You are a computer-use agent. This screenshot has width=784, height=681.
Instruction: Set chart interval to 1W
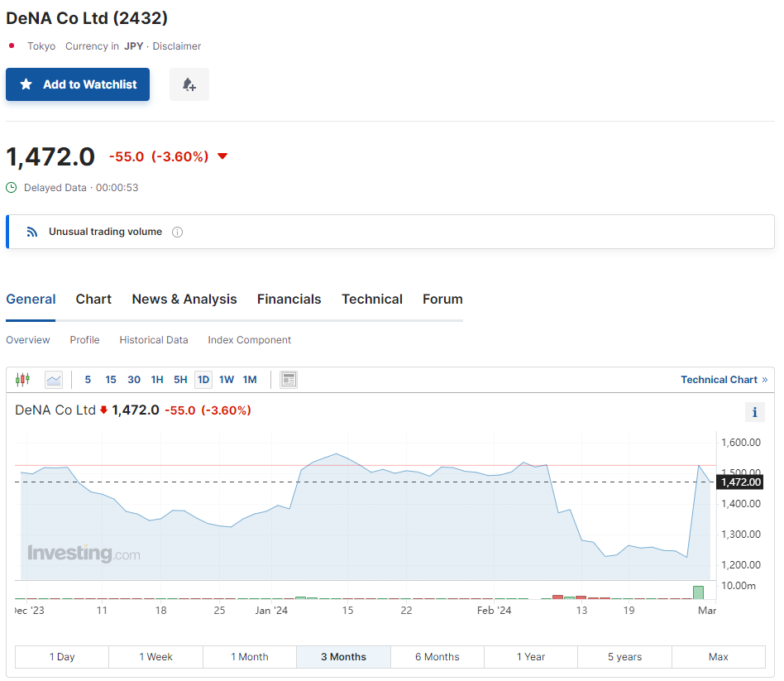point(227,379)
